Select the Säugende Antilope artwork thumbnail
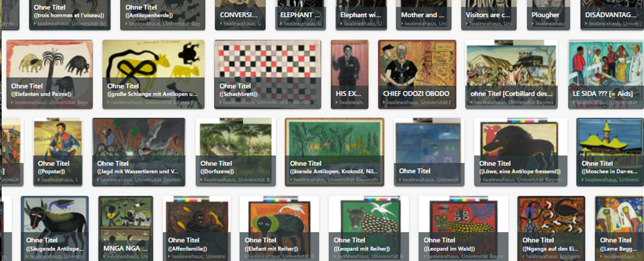This screenshot has width=644, height=261. (x=54, y=228)
